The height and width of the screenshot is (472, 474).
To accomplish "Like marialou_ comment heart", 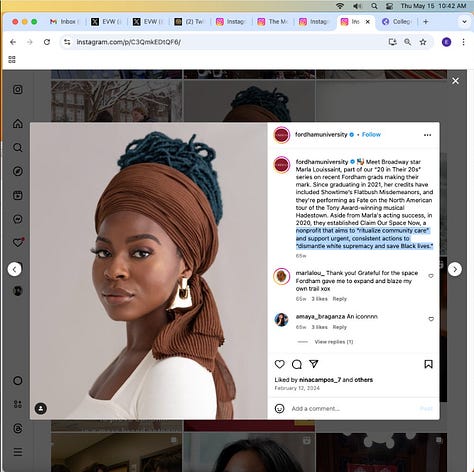I will tap(431, 276).
